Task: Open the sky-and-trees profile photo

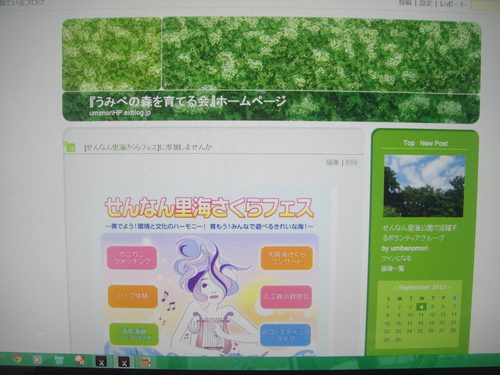Action: [424, 186]
